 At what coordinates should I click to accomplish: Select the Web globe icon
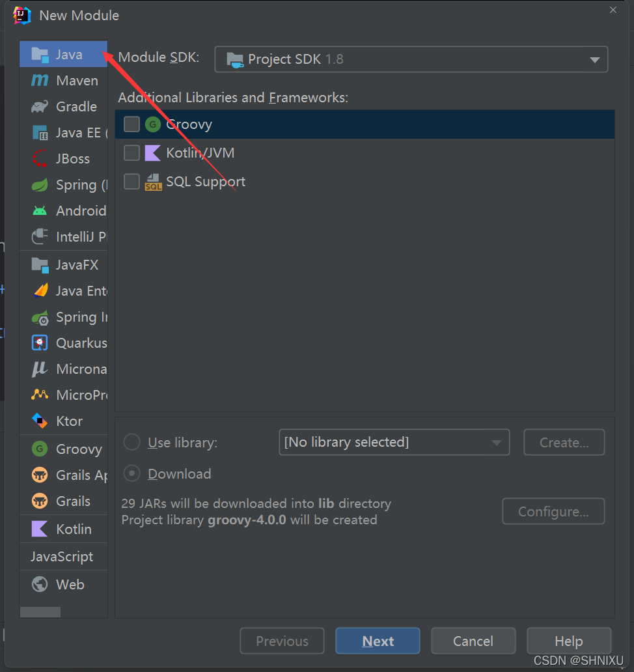(x=40, y=584)
